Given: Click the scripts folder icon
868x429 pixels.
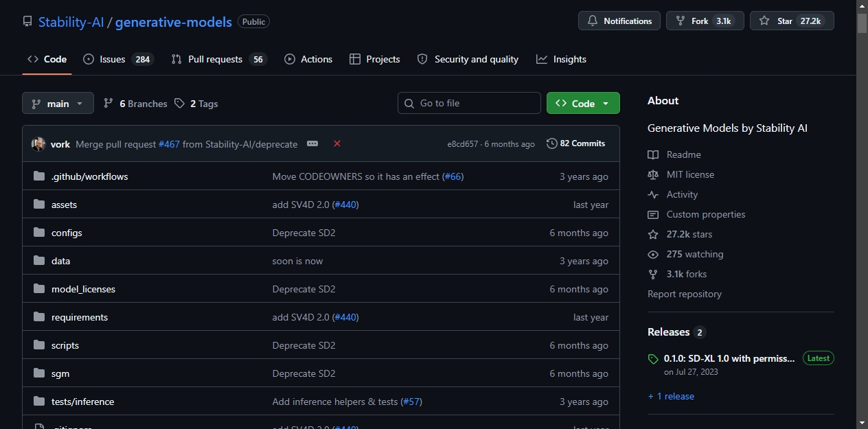Looking at the screenshot, I should tap(39, 345).
